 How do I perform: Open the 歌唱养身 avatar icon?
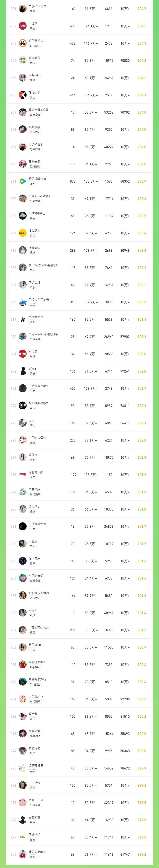[x=23, y=61]
